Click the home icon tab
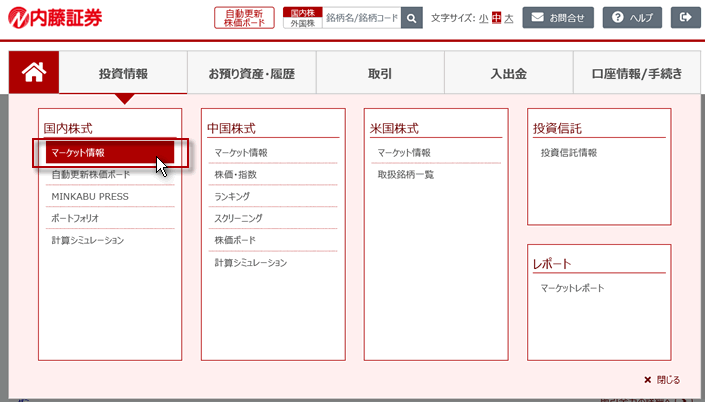The height and width of the screenshot is (402, 705). coord(34,73)
